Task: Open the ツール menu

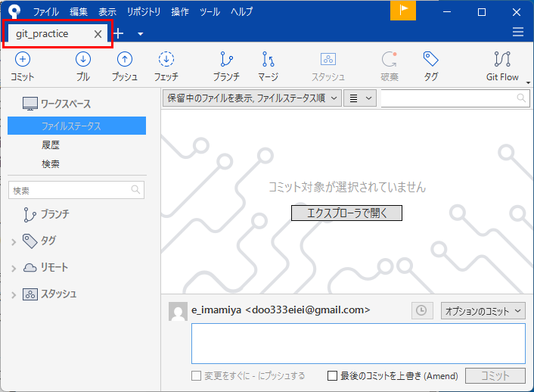Action: [210, 12]
